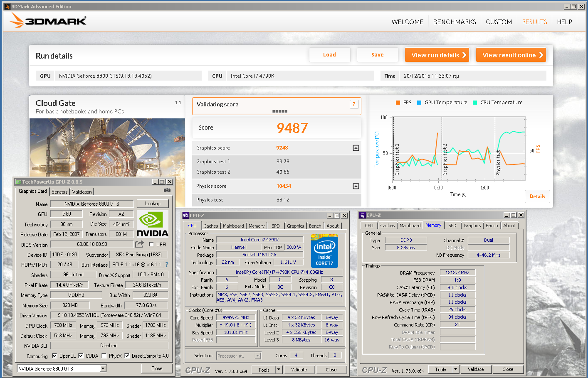Click the 3DMark title bar application icon

point(7,7)
